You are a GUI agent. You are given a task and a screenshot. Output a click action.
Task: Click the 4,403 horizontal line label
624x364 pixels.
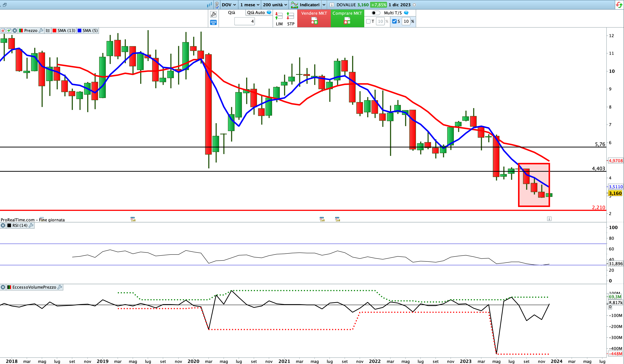tap(598, 169)
